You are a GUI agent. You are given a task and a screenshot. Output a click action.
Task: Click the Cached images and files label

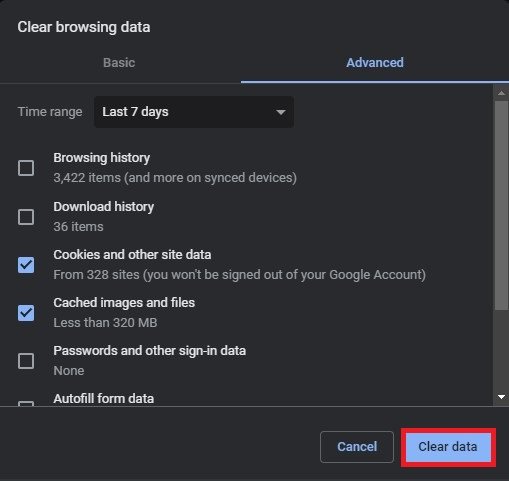[124, 303]
